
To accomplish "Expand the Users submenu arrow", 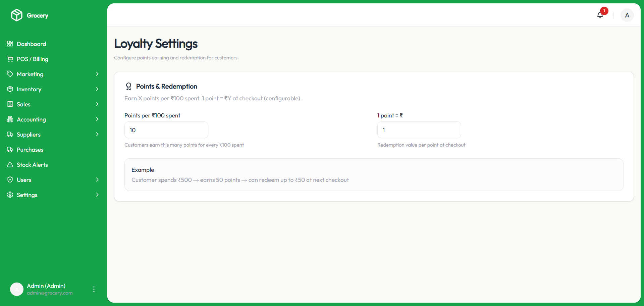I will pos(97,180).
